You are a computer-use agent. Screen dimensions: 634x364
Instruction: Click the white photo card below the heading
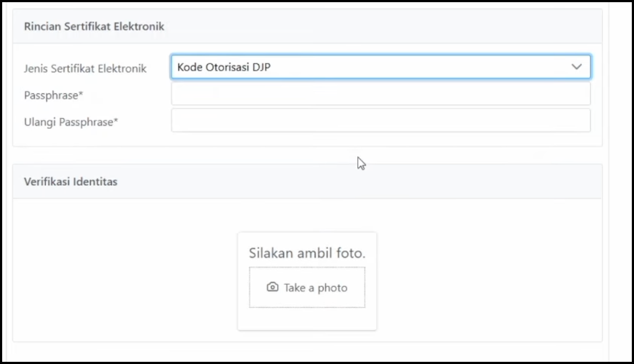click(x=307, y=319)
